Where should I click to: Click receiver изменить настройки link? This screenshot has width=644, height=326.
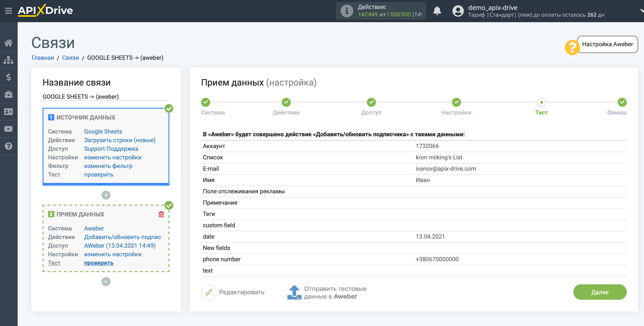113,254
